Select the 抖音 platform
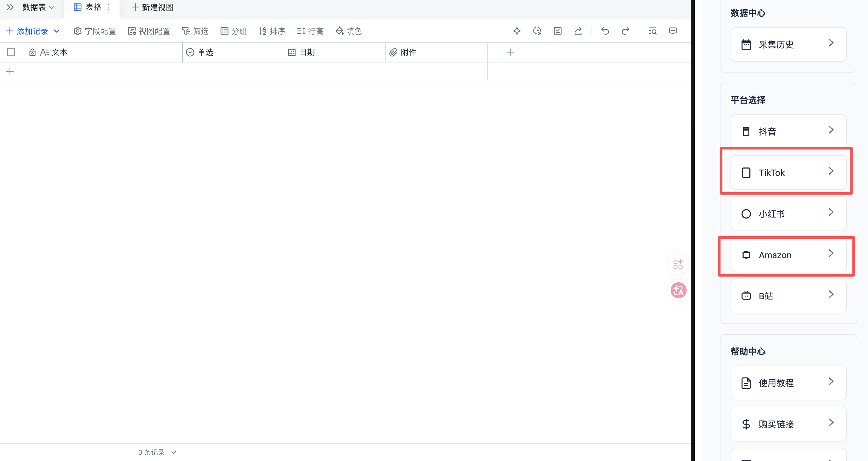 click(788, 131)
